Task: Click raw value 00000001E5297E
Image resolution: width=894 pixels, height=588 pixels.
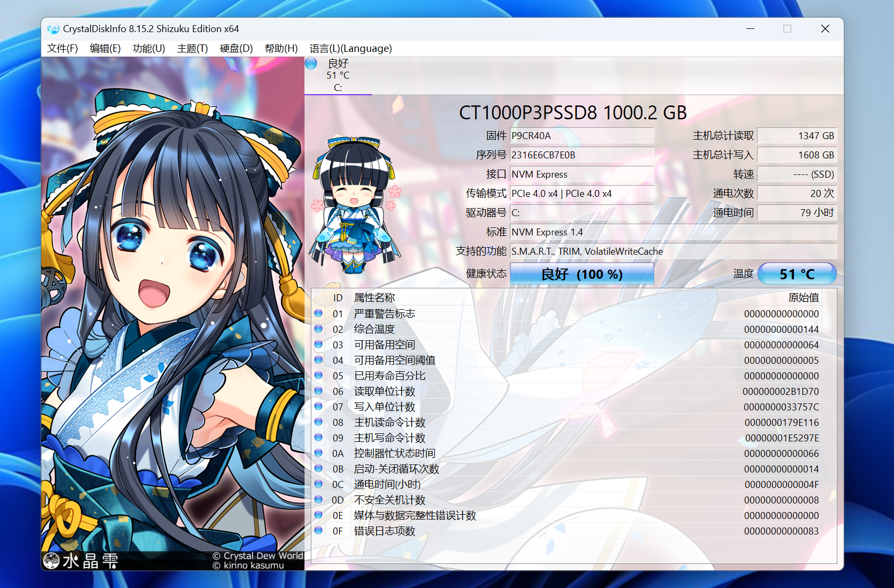Action: tap(782, 438)
